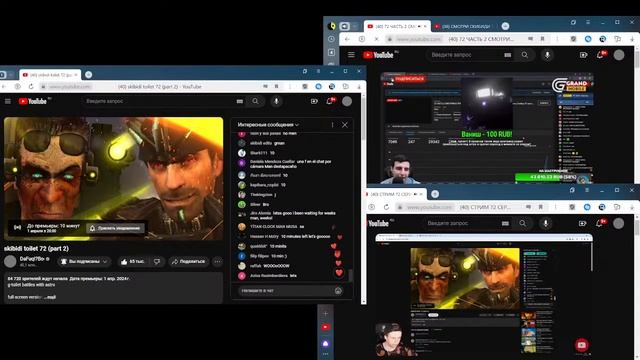Click Поделиться share button
The image size is (640, 360).
[x=189, y=262]
